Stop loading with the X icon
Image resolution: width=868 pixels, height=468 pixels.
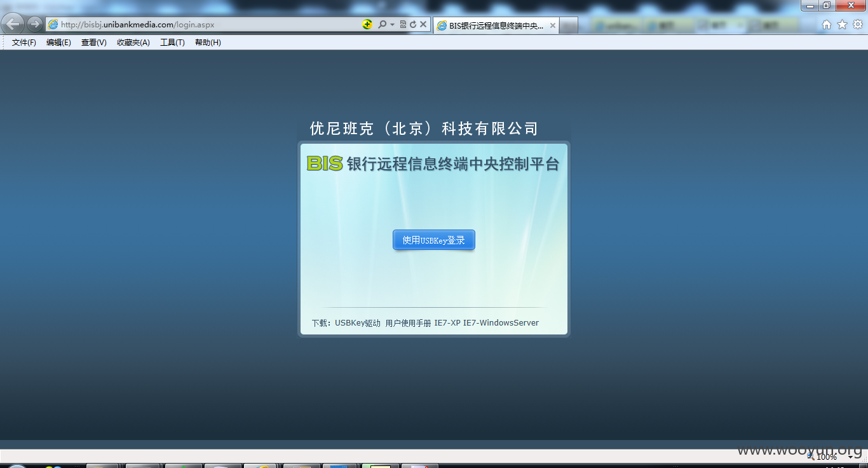[x=423, y=24]
